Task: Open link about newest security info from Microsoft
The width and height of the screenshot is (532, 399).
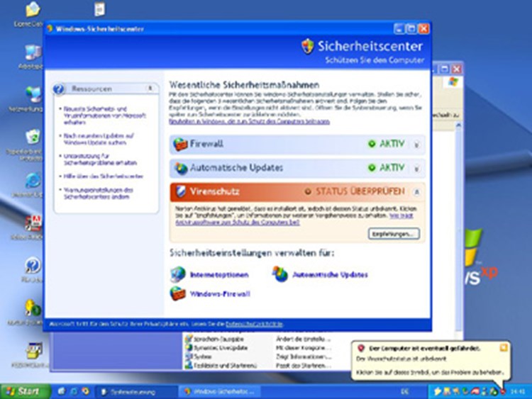Action: point(104,116)
